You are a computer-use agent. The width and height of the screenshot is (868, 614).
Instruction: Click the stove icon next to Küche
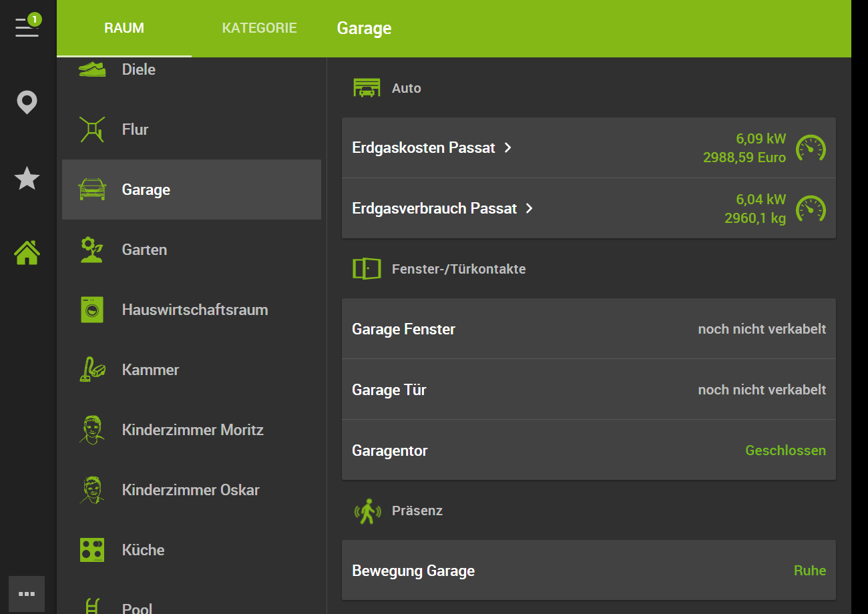92,550
